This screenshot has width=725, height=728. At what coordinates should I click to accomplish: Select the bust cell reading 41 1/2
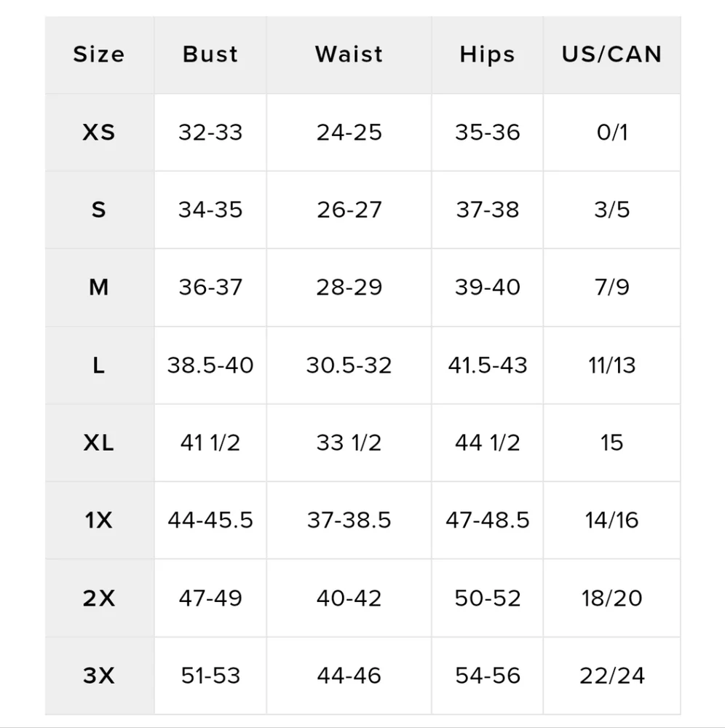210,443
